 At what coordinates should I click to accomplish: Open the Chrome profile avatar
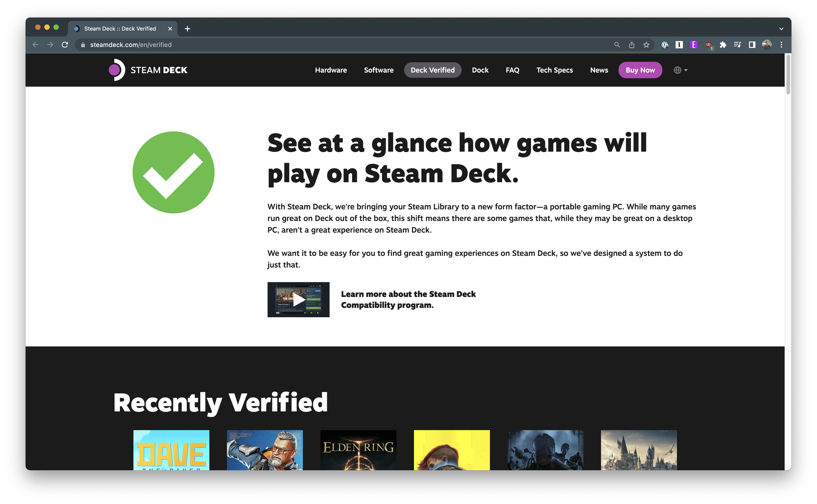pyautogui.click(x=767, y=45)
